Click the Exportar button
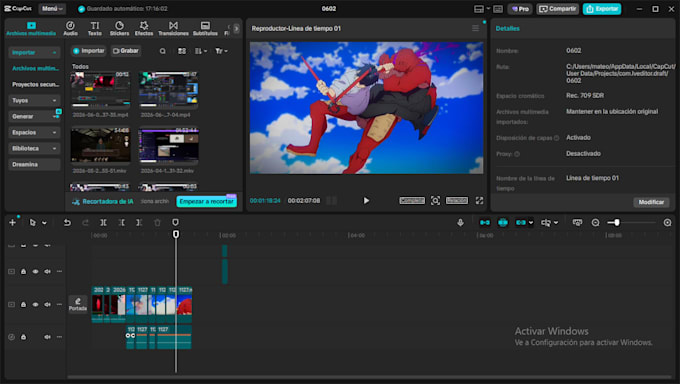Viewport: 680px width, 384px height. (602, 9)
